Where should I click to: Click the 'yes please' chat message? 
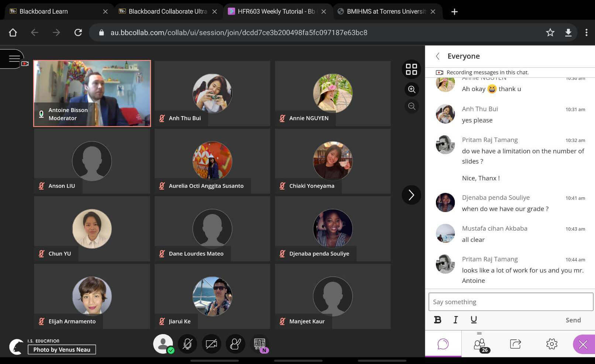pyautogui.click(x=477, y=120)
